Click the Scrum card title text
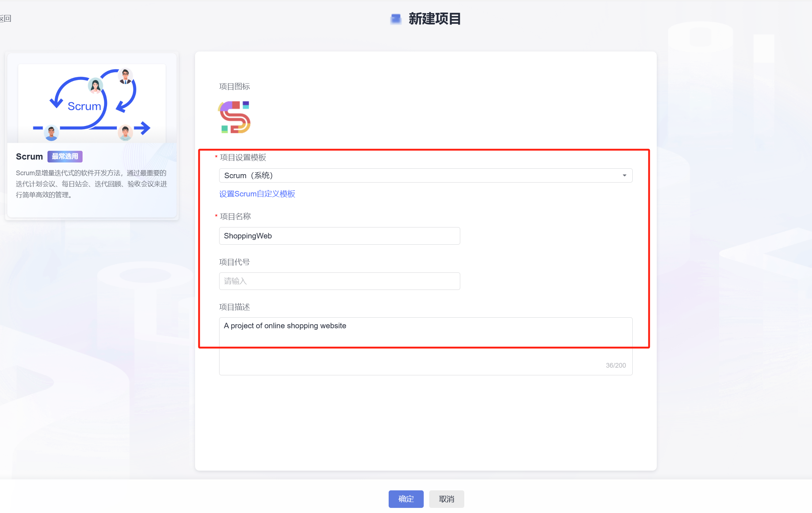812x513 pixels. coord(29,157)
